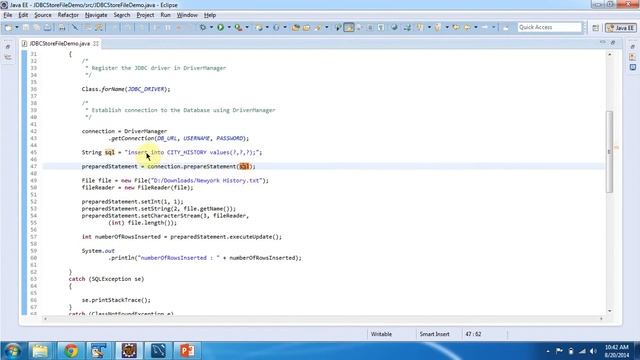640x360 pixels.
Task: Click the Class.forName(JDBC_DRIVER) code line
Action: click(x=126, y=89)
